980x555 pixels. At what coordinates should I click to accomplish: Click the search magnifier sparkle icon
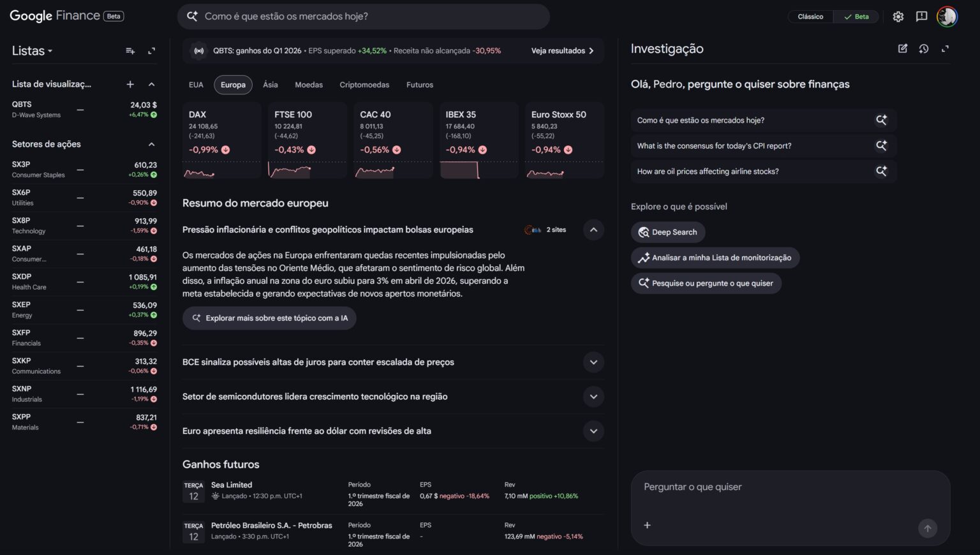tap(192, 17)
